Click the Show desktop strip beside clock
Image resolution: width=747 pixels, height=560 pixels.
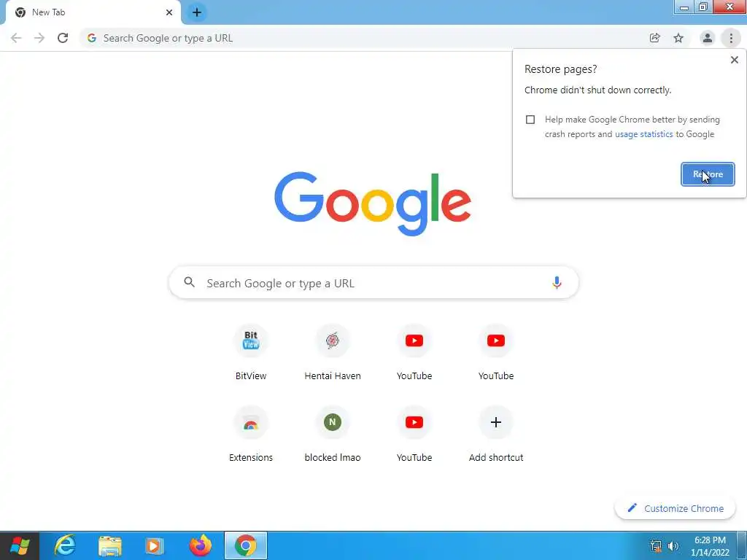click(742, 545)
